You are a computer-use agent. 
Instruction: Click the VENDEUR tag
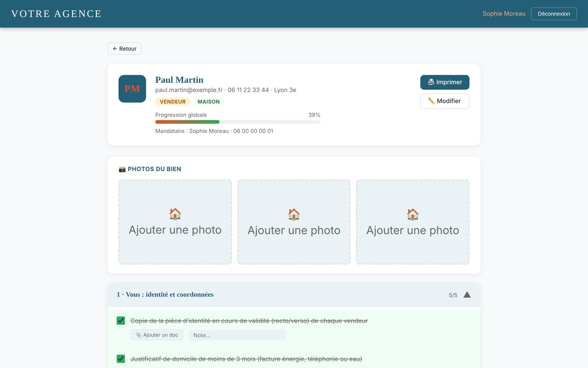pos(173,102)
